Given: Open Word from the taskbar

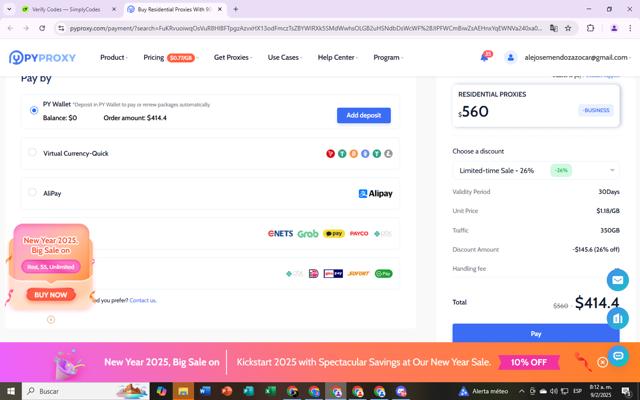Looking at the screenshot, I should [x=205, y=391].
